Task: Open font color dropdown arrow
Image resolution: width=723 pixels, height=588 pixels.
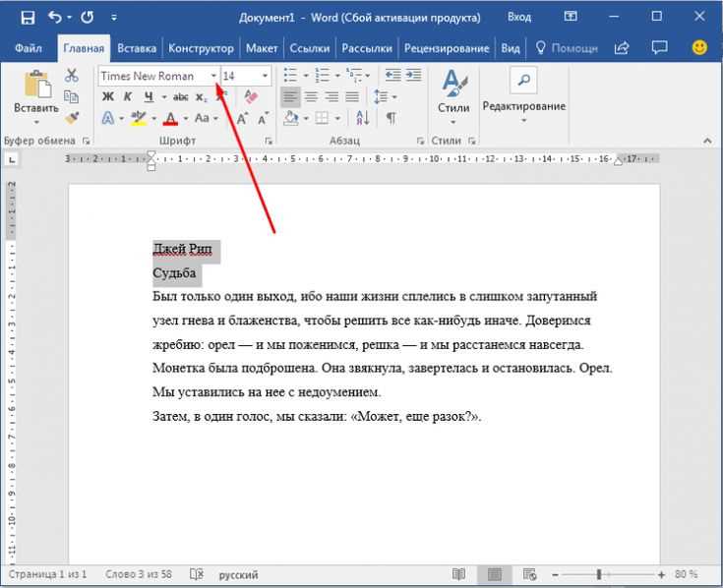Action: click(x=185, y=119)
